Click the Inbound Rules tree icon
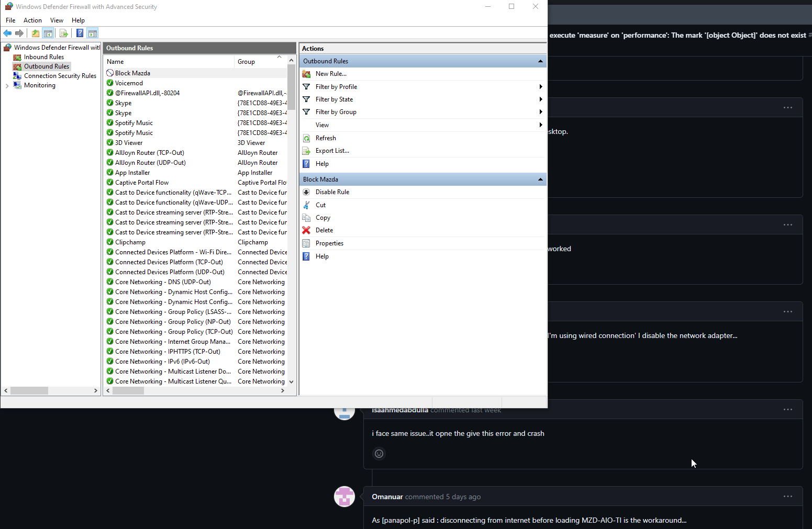The width and height of the screenshot is (812, 529). point(17,57)
